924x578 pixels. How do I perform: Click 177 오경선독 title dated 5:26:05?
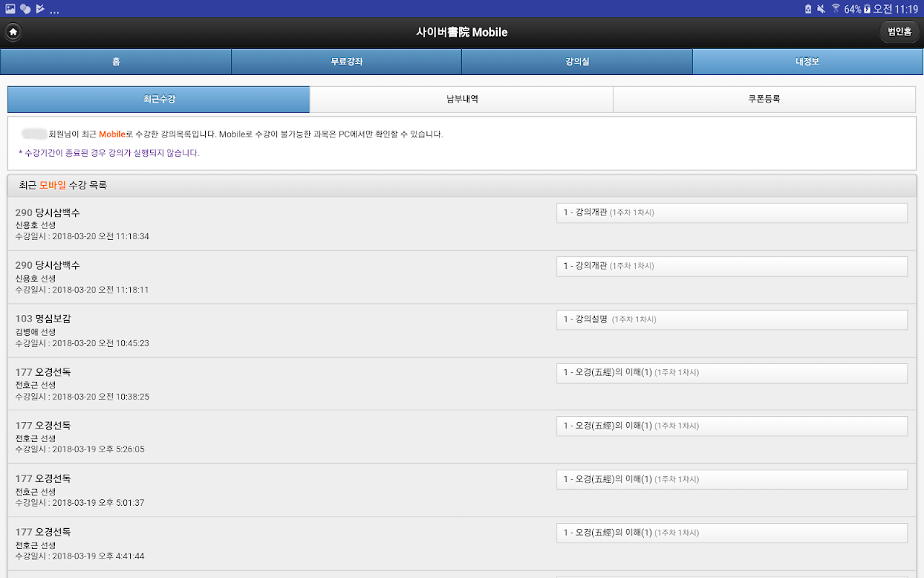pos(43,426)
